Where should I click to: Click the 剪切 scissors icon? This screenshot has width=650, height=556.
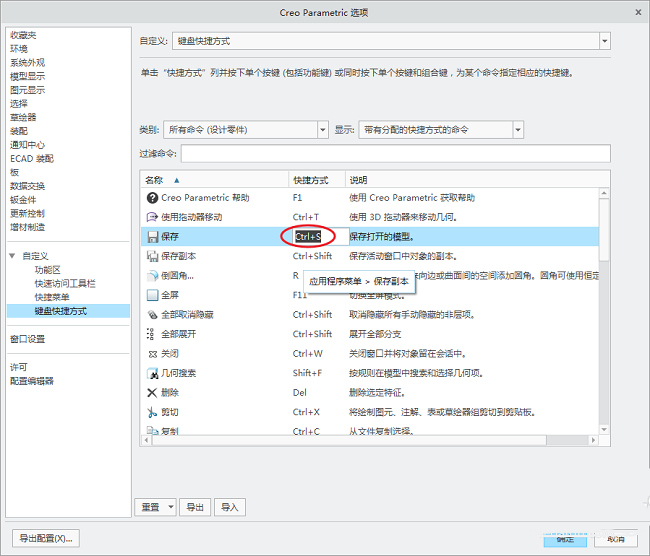[x=152, y=412]
